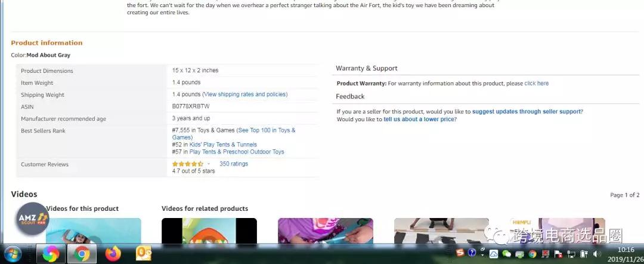The height and width of the screenshot is (264, 644).
Task: Click the AMZScout Pro badge
Action: 32,219
